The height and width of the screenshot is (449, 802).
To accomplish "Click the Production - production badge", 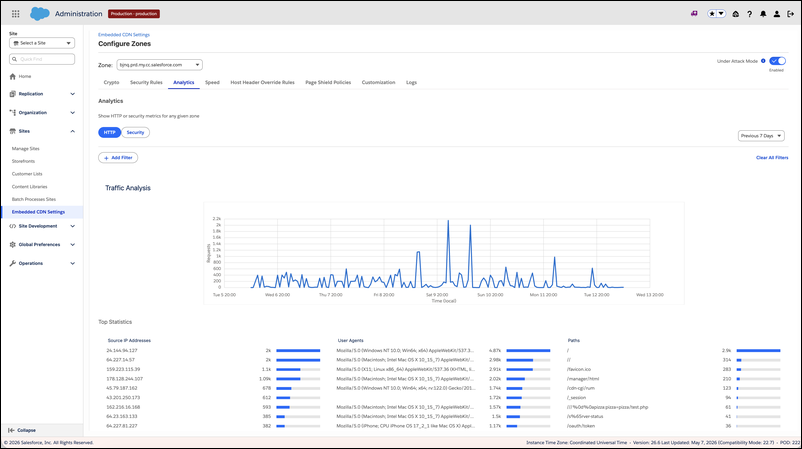I will pos(133,14).
